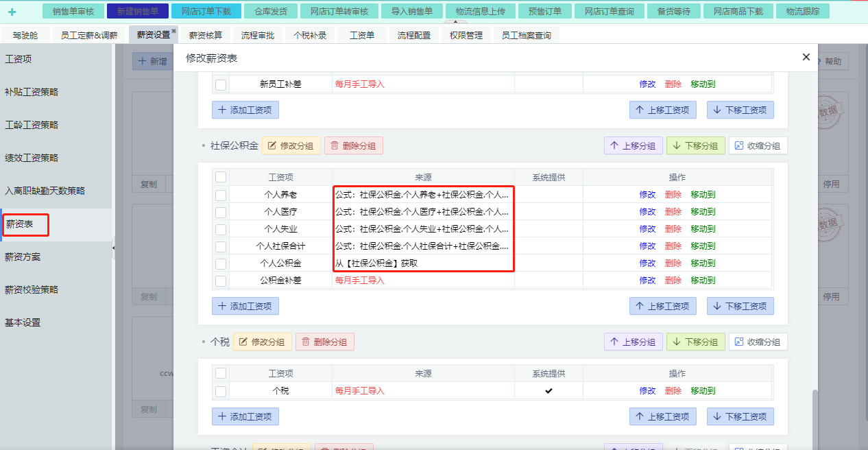Click 下移工资项 below 个税 table

click(740, 416)
